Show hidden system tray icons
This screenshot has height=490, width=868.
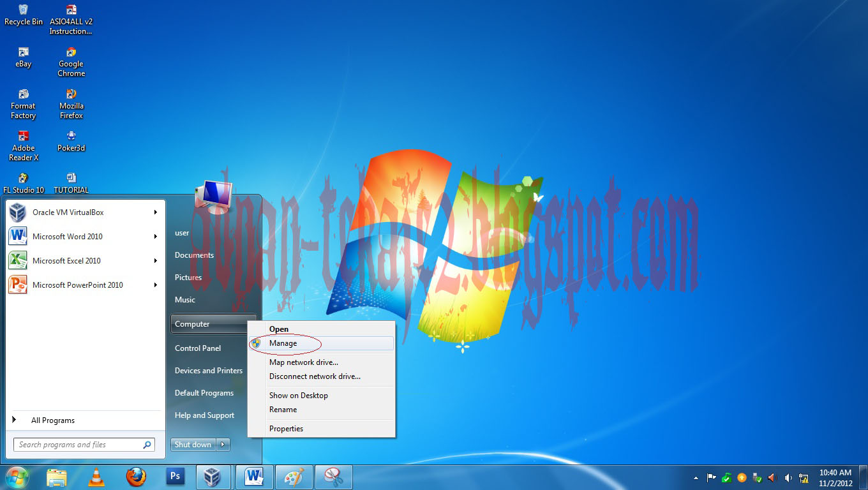coord(696,477)
